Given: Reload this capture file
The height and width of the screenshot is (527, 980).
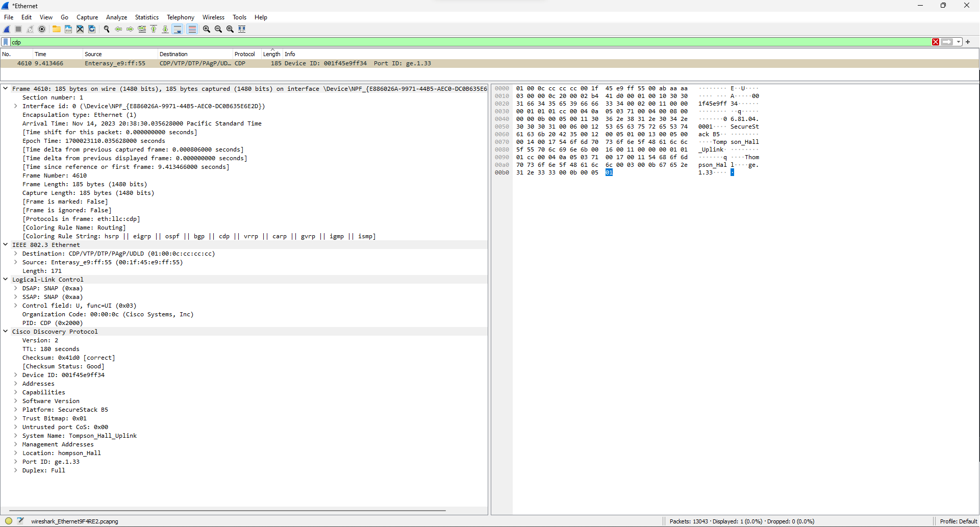Looking at the screenshot, I should pyautogui.click(x=92, y=29).
